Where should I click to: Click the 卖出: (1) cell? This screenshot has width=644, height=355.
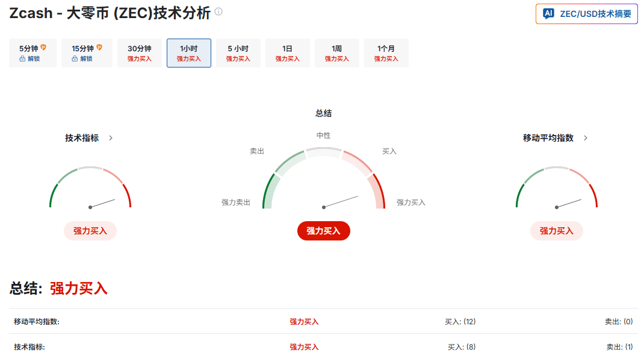click(x=619, y=347)
